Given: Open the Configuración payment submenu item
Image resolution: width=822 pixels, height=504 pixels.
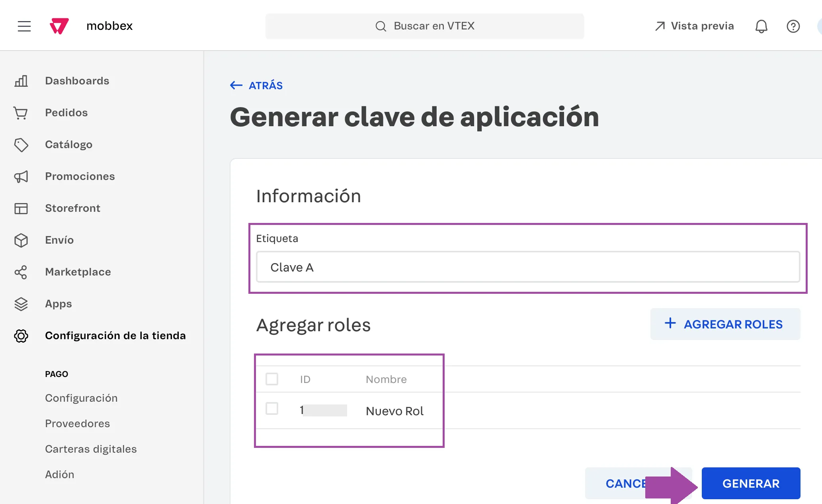Looking at the screenshot, I should (81, 398).
